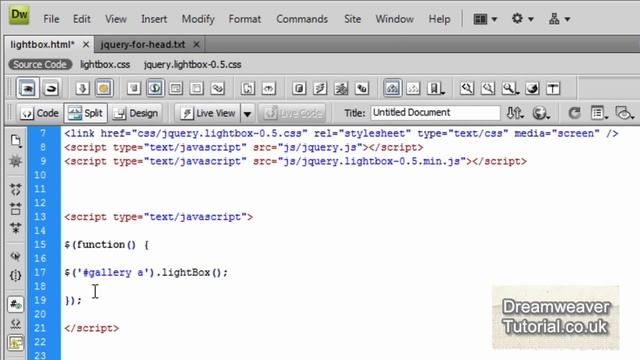Close the lightbox.html tab
The image size is (640, 360).
[86, 44]
